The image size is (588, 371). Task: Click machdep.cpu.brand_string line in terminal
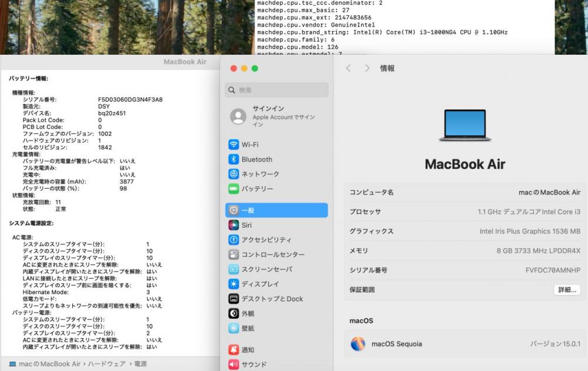[x=382, y=32]
